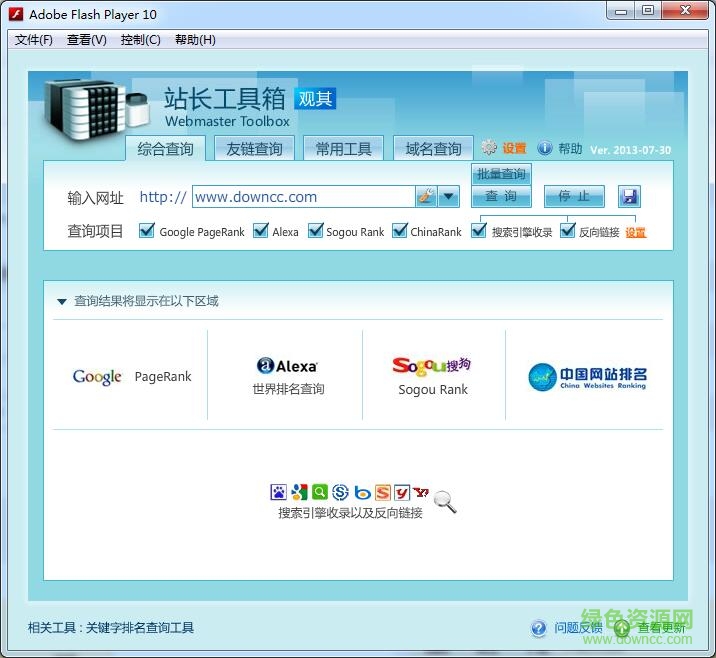Click the www.downcc.com URL input field
Screen dimensions: 716x658
point(302,197)
